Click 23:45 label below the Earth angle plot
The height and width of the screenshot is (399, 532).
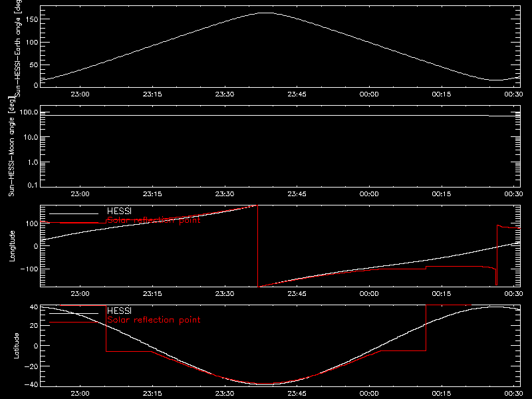(x=297, y=94)
